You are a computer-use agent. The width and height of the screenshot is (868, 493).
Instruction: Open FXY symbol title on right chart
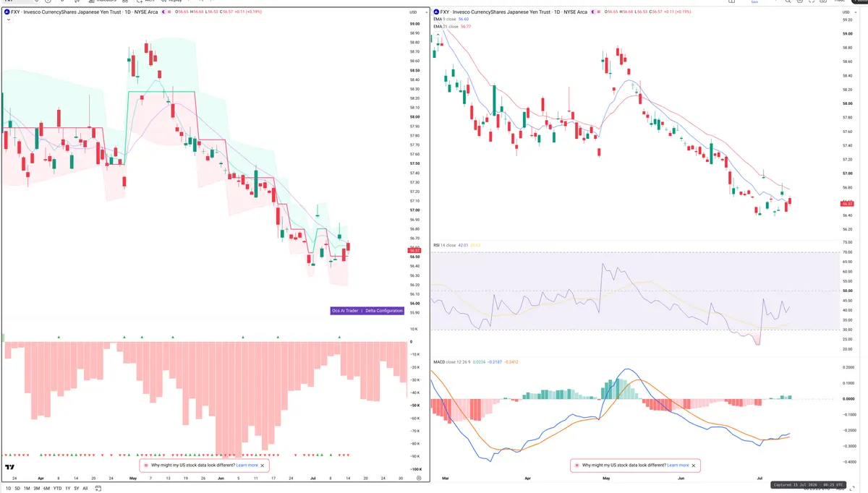click(x=514, y=12)
